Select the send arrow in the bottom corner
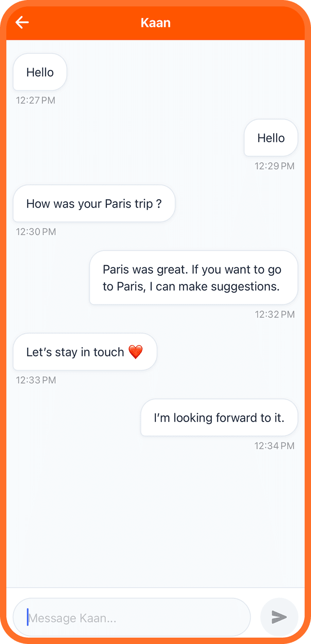 click(x=279, y=617)
